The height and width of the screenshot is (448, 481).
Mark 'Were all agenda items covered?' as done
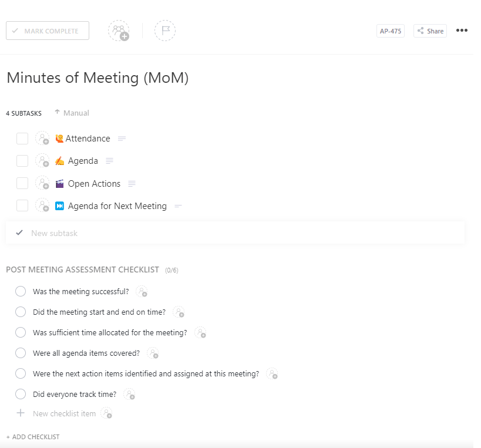click(x=21, y=353)
